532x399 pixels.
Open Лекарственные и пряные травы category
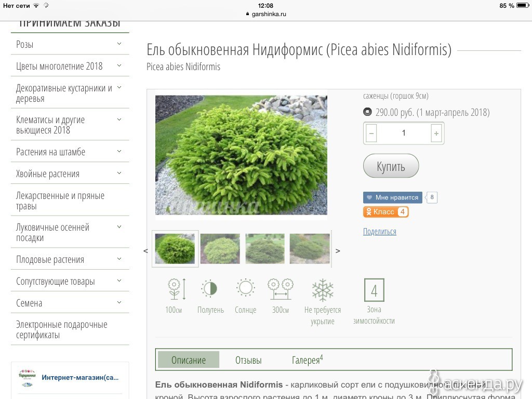pyautogui.click(x=60, y=201)
